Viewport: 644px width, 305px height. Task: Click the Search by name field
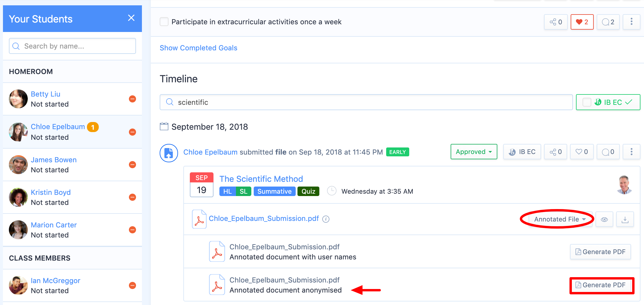tap(72, 46)
